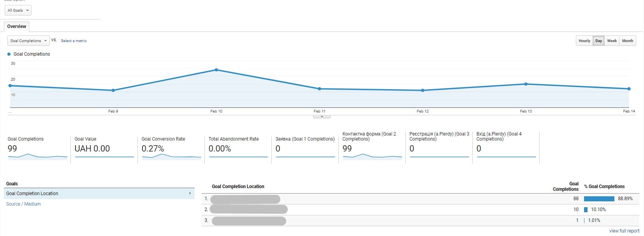Open the third blurred goal location row
644x236 pixels.
(249, 221)
